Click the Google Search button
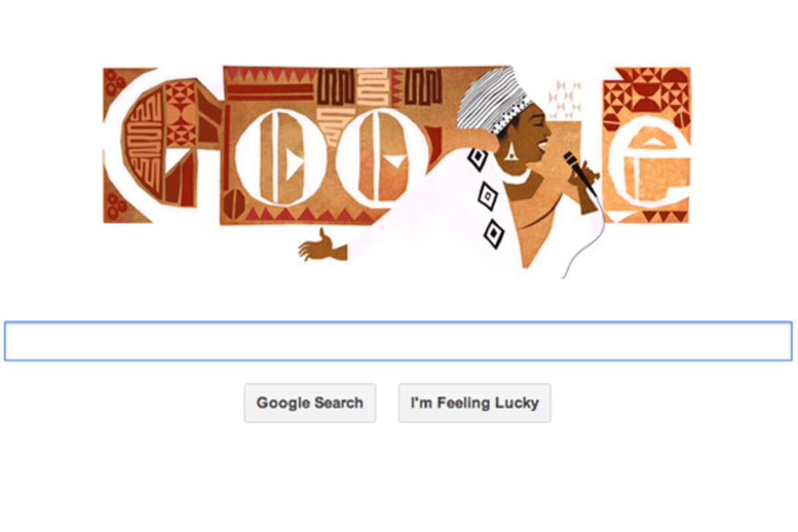798x532 pixels. point(310,403)
